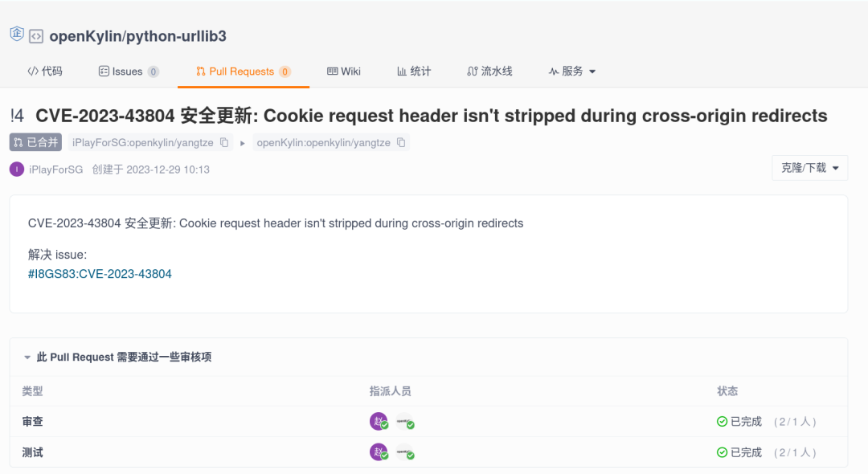868x474 pixels.
Task: Click purple tester avatar in 测试 row
Action: pyautogui.click(x=379, y=452)
